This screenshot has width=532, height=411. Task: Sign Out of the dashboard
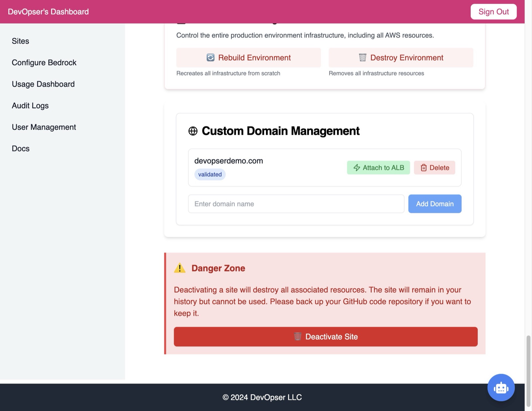[x=493, y=12]
